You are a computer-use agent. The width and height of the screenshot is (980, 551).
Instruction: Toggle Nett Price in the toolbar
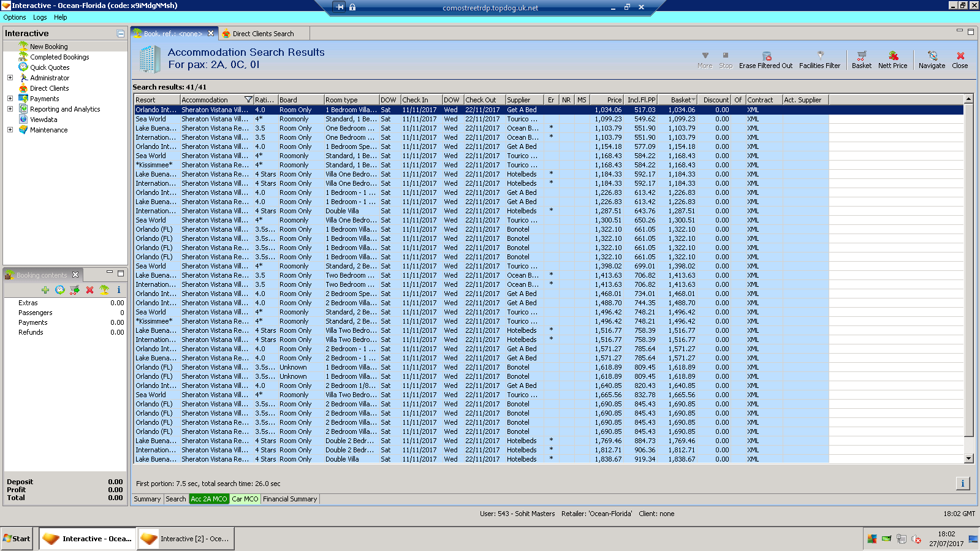pyautogui.click(x=892, y=59)
